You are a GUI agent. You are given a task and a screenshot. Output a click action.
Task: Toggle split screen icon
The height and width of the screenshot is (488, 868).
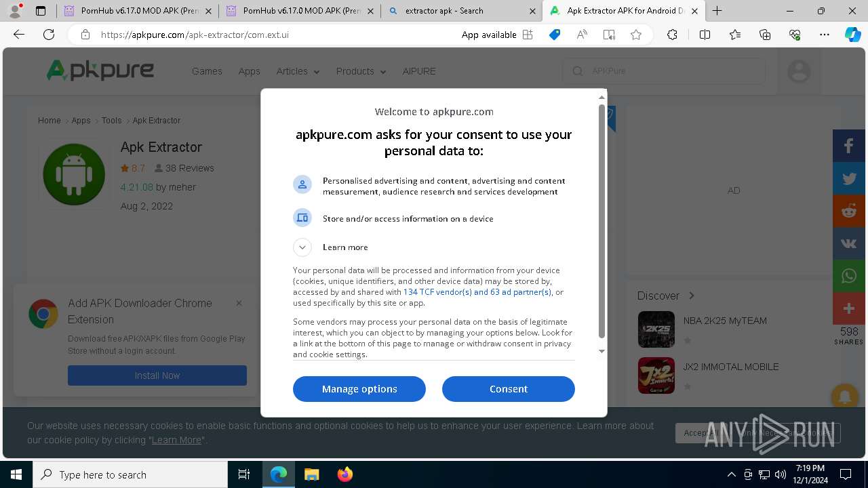click(x=705, y=35)
